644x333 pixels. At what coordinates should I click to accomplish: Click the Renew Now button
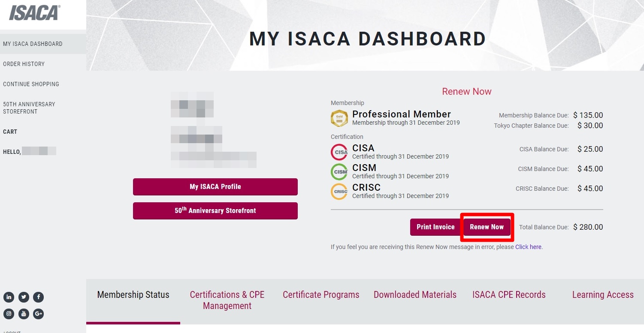(x=487, y=227)
